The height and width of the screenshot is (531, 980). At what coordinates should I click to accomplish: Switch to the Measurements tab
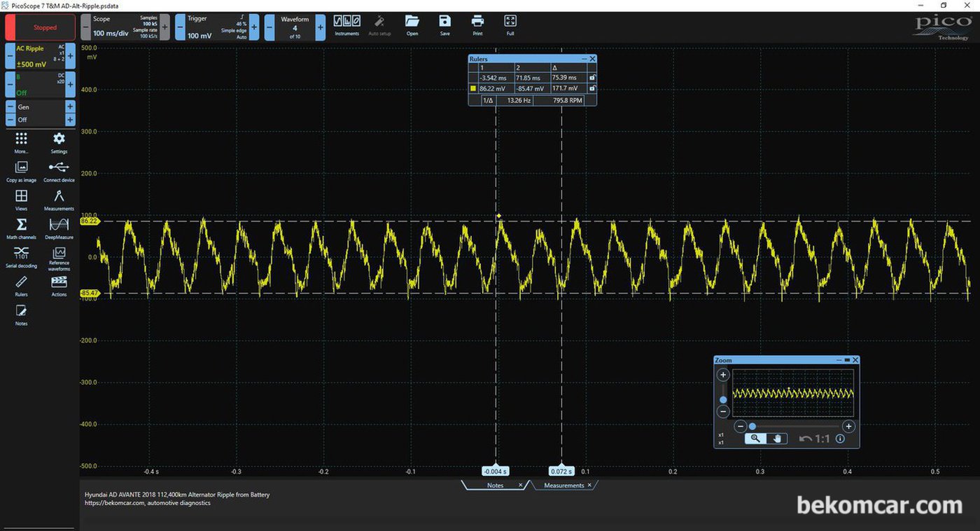point(564,485)
